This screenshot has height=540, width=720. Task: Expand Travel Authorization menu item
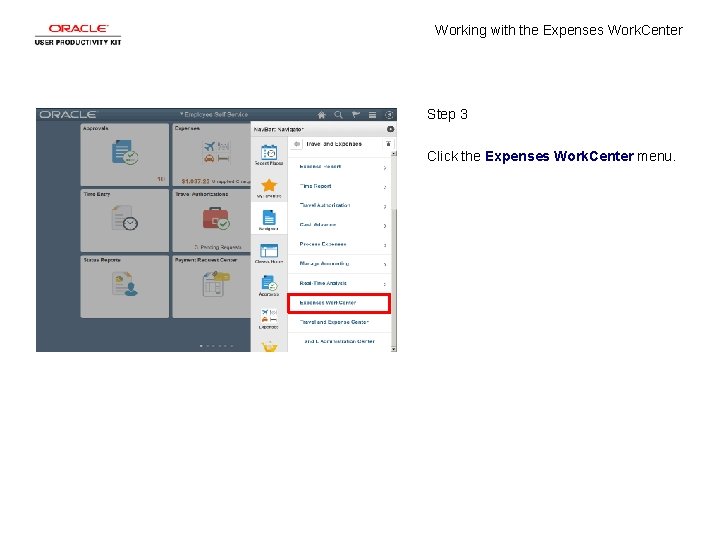coord(339,206)
